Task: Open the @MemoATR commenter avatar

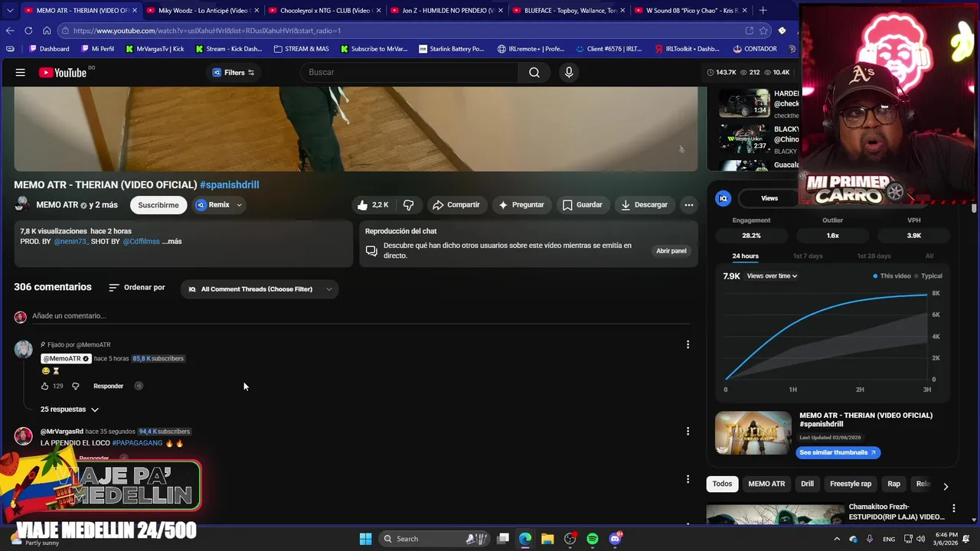Action: pos(24,350)
